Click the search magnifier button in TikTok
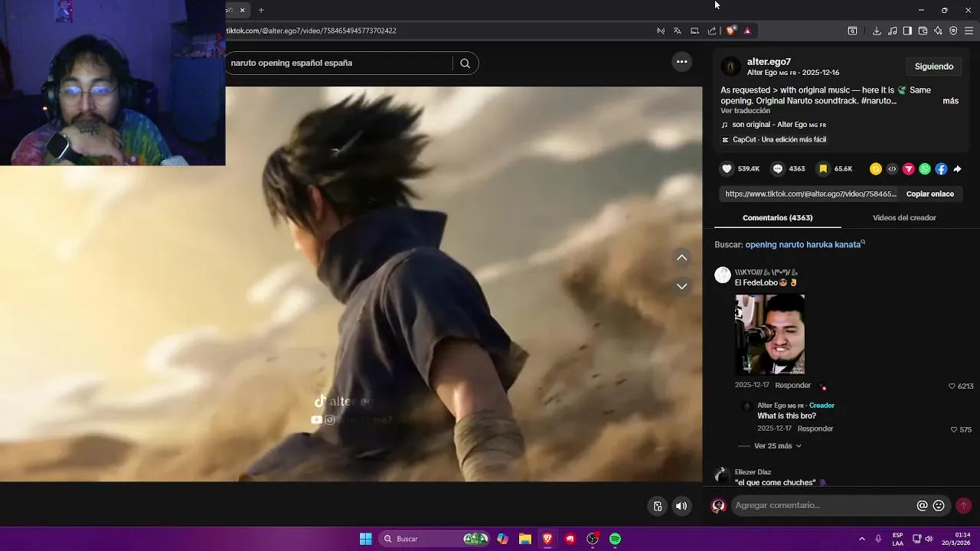The height and width of the screenshot is (551, 980). pyautogui.click(x=465, y=64)
